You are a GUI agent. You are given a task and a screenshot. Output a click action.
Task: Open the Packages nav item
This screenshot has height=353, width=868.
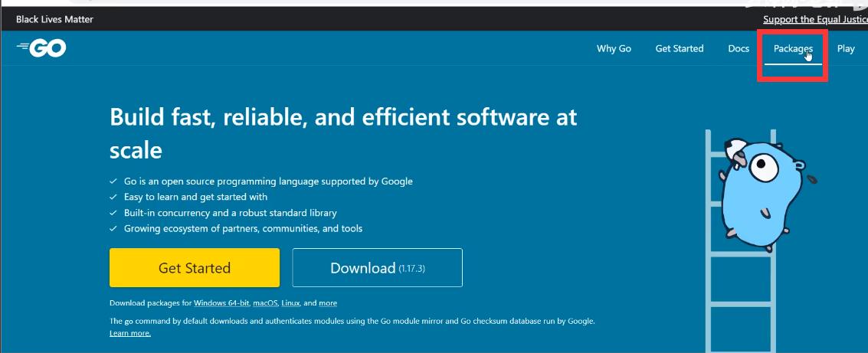tap(793, 49)
